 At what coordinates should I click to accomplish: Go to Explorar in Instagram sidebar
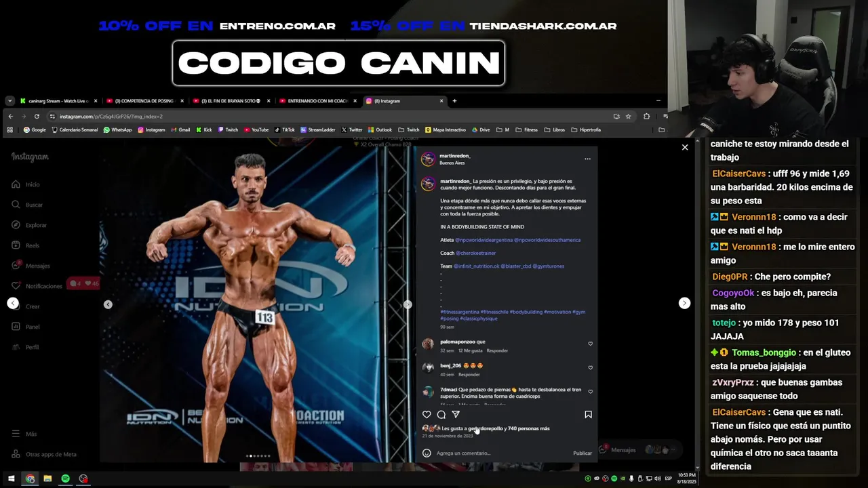28,225
